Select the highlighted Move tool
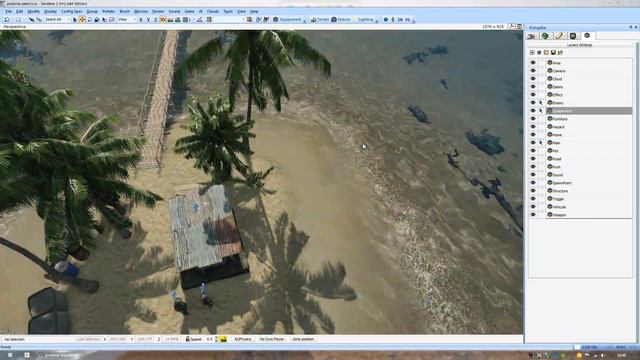640x360 pixels. point(82,19)
